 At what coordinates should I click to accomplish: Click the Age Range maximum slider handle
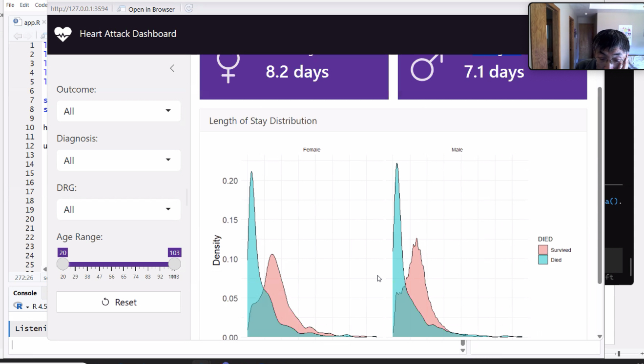pos(174,264)
